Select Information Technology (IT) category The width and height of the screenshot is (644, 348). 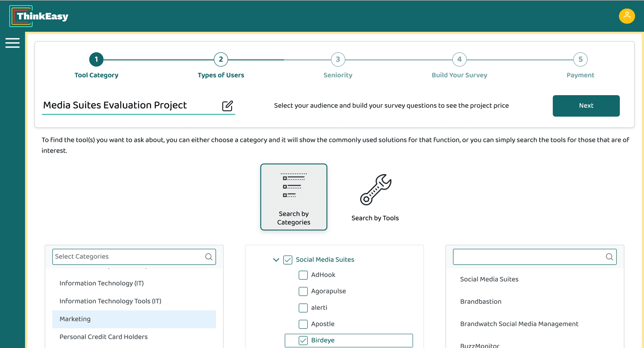coord(102,283)
